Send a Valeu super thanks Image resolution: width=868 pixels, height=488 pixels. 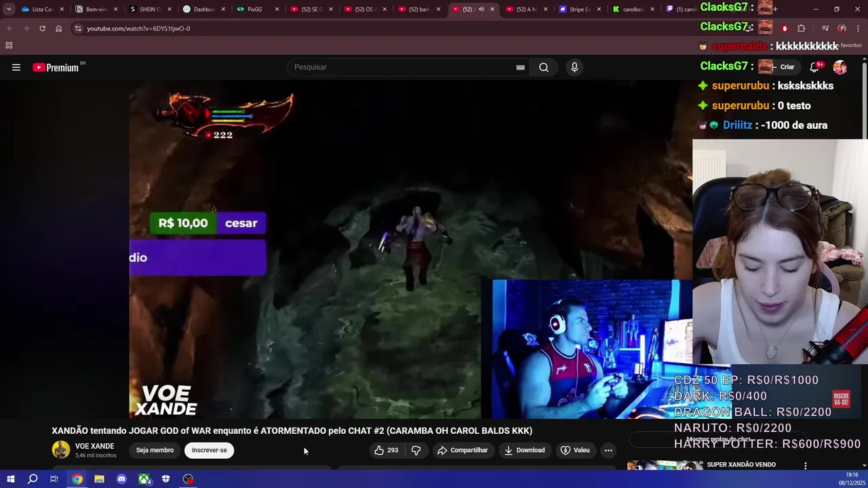pyautogui.click(x=575, y=450)
